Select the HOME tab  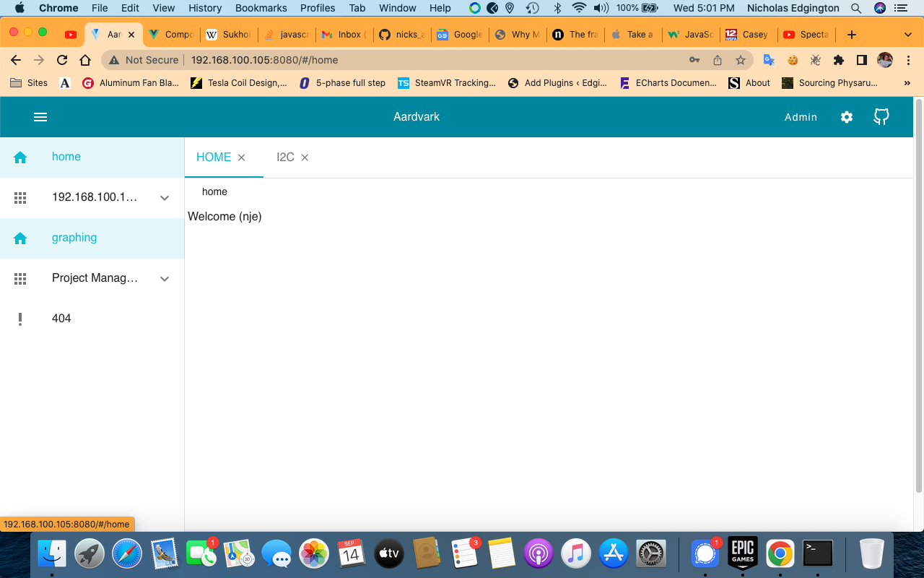[214, 158]
